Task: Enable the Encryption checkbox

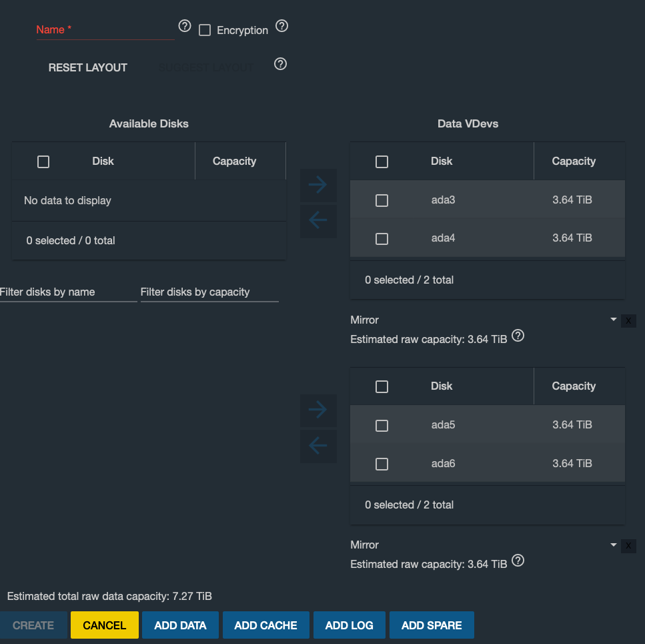Action: pos(205,30)
